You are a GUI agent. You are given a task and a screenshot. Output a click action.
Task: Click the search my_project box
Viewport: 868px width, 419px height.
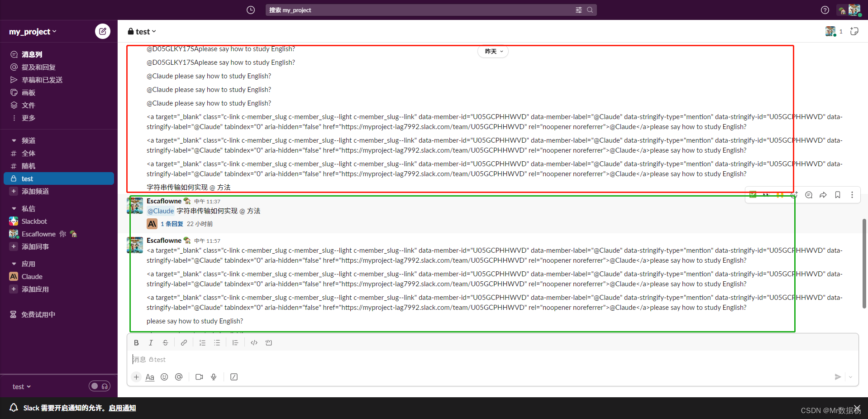(431, 10)
